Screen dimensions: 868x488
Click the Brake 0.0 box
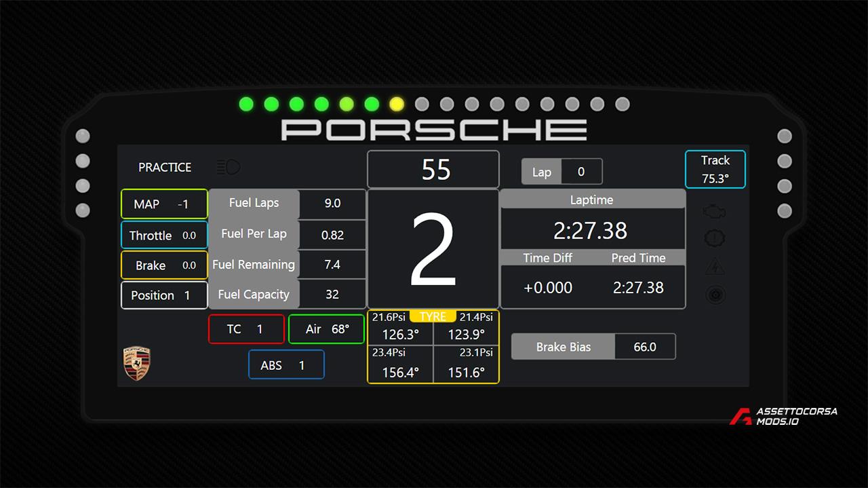tap(164, 265)
